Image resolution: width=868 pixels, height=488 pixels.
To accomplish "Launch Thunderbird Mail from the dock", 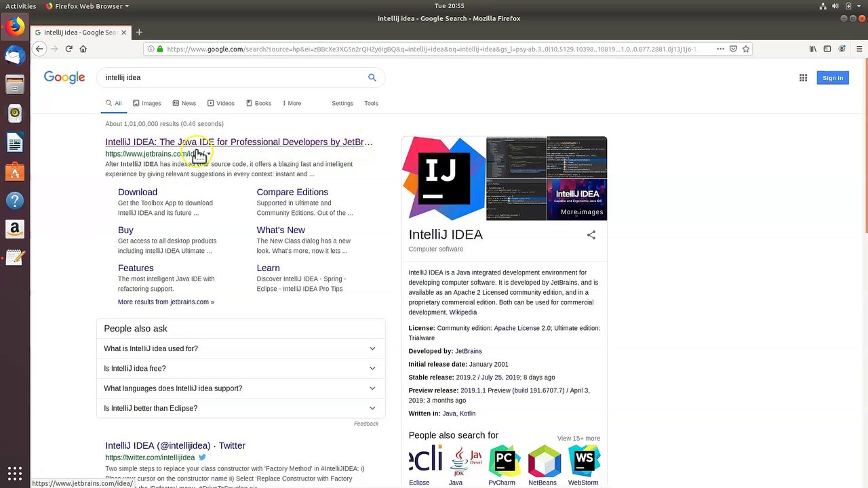I will (x=15, y=56).
